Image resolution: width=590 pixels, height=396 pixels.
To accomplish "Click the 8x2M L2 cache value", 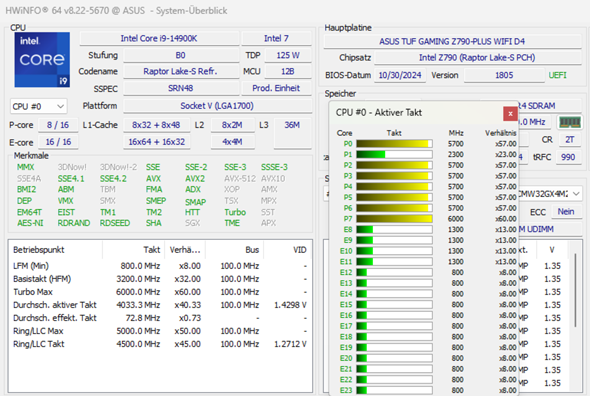I will 232,125.
